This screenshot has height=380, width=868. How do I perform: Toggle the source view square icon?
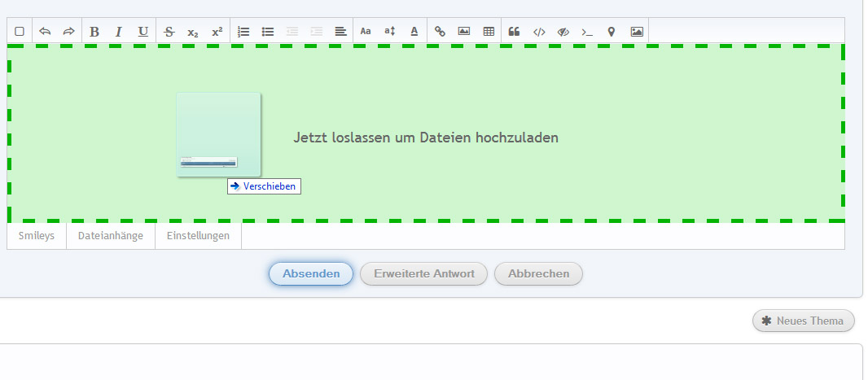20,32
